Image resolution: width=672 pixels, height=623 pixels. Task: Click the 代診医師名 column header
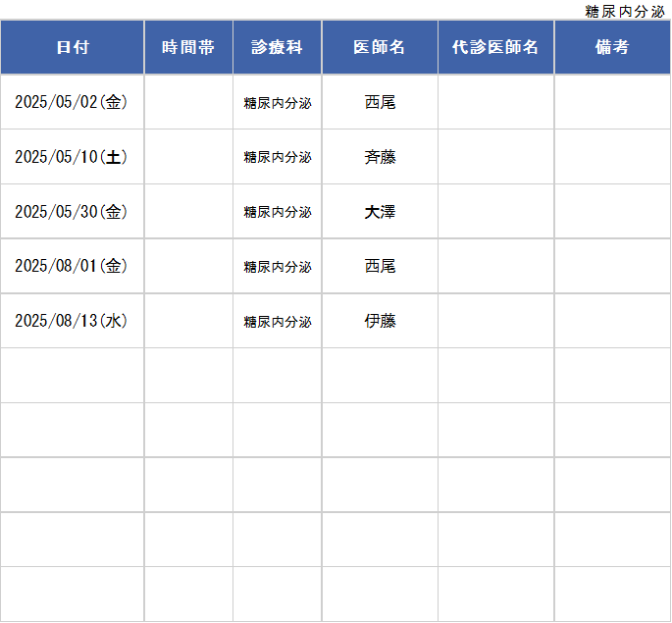[495, 47]
